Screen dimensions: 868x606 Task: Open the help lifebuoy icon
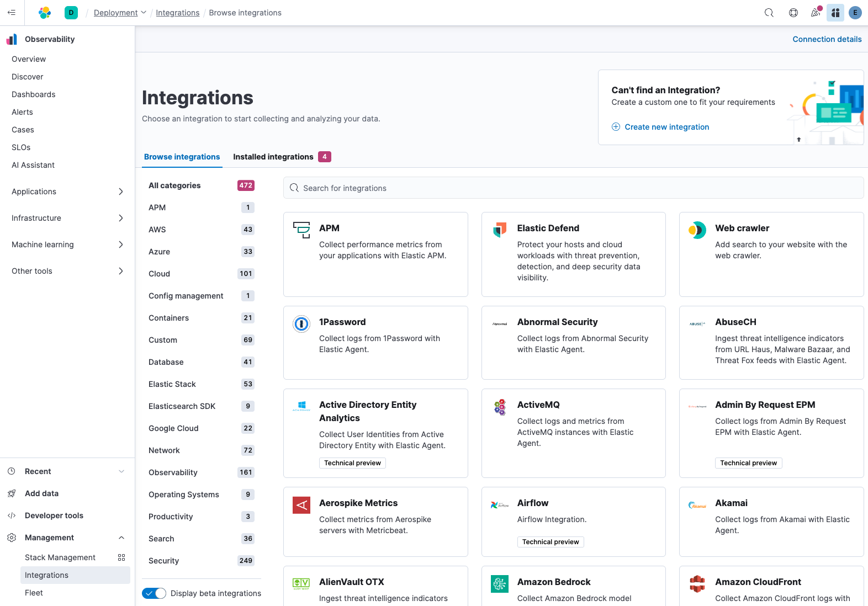click(x=793, y=12)
